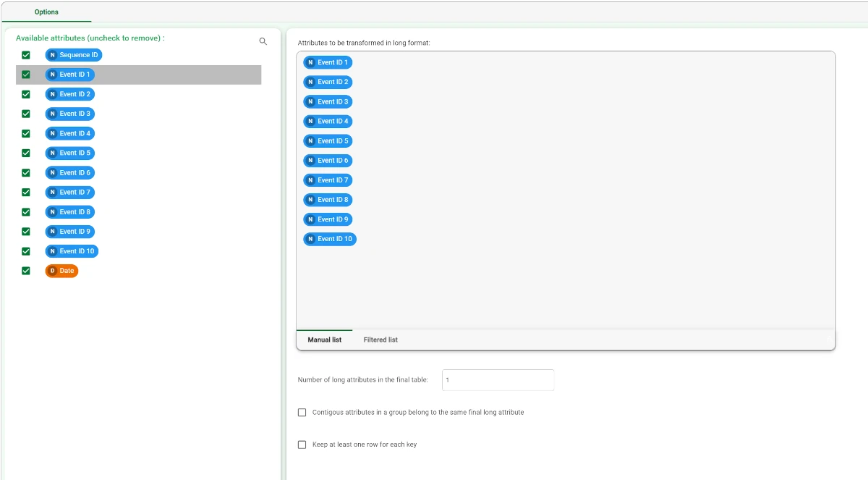Uncheck the Event ID 10 checkbox
This screenshot has height=480, width=868.
pyautogui.click(x=26, y=251)
